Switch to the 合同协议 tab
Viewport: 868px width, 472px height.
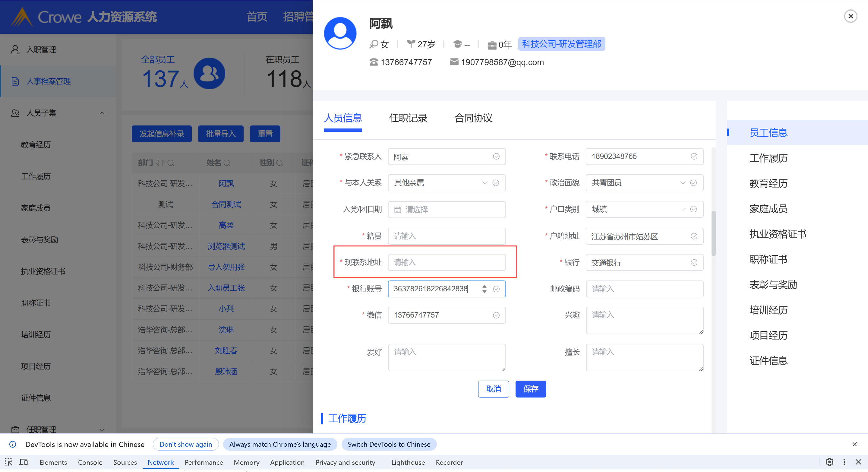473,118
